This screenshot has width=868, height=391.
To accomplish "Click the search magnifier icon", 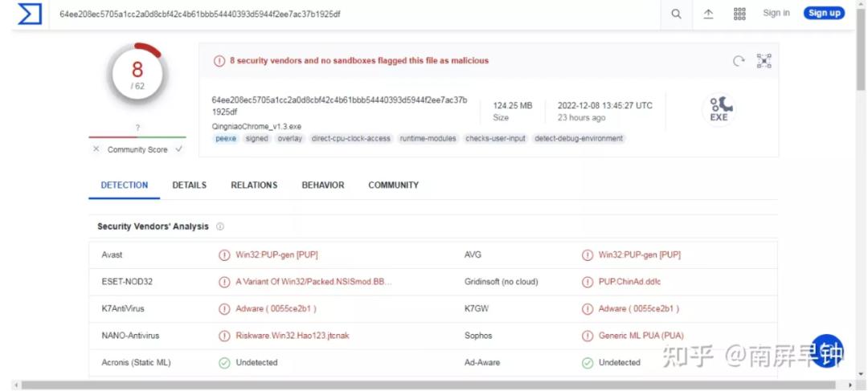I will (677, 14).
